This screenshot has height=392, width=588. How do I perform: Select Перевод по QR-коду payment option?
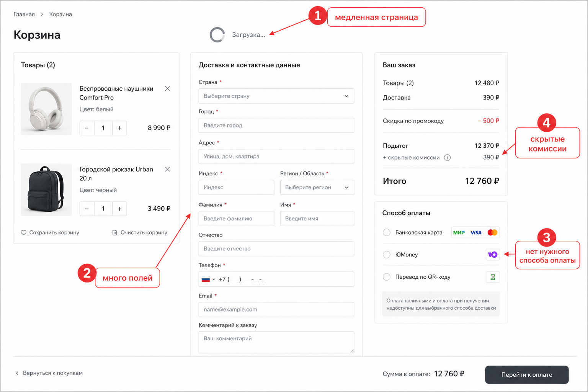[x=387, y=277]
